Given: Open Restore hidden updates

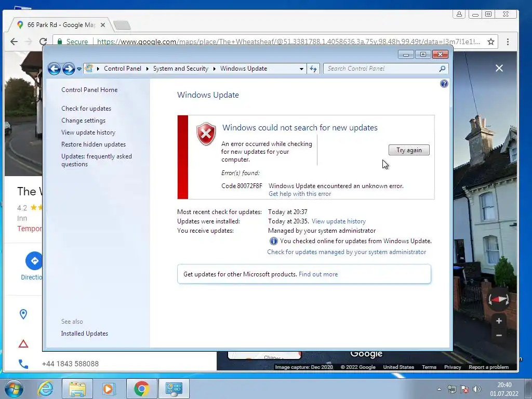Looking at the screenshot, I should tap(94, 144).
